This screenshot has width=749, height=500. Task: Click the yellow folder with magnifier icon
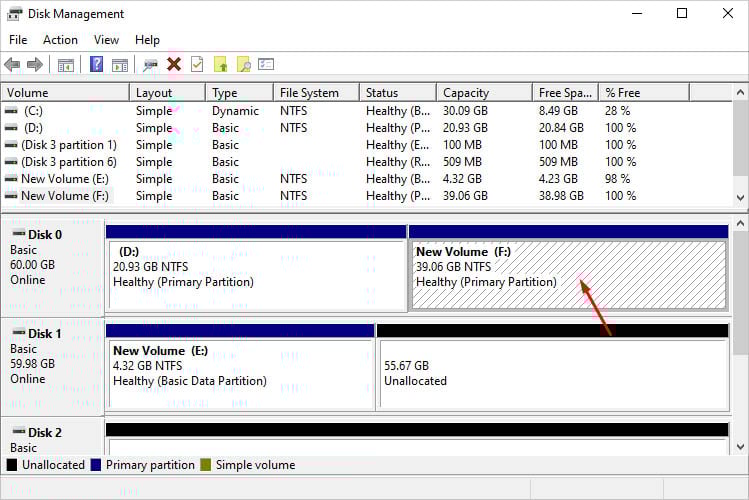[x=243, y=65]
